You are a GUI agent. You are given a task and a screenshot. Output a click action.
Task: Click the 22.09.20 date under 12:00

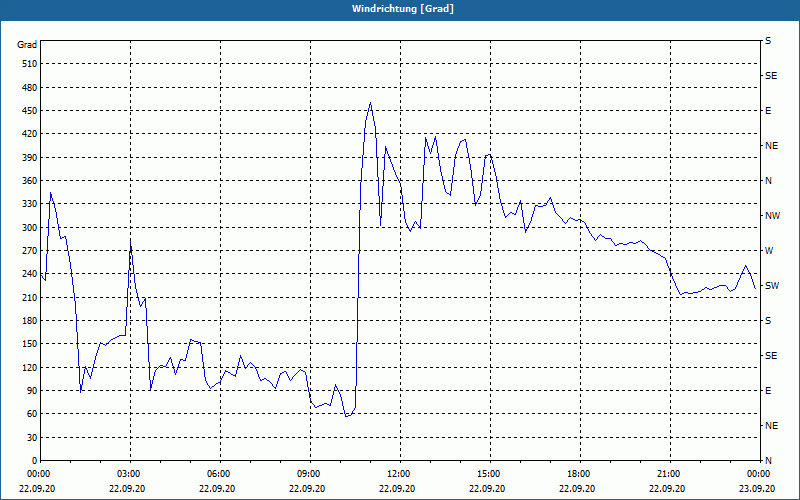(x=397, y=489)
